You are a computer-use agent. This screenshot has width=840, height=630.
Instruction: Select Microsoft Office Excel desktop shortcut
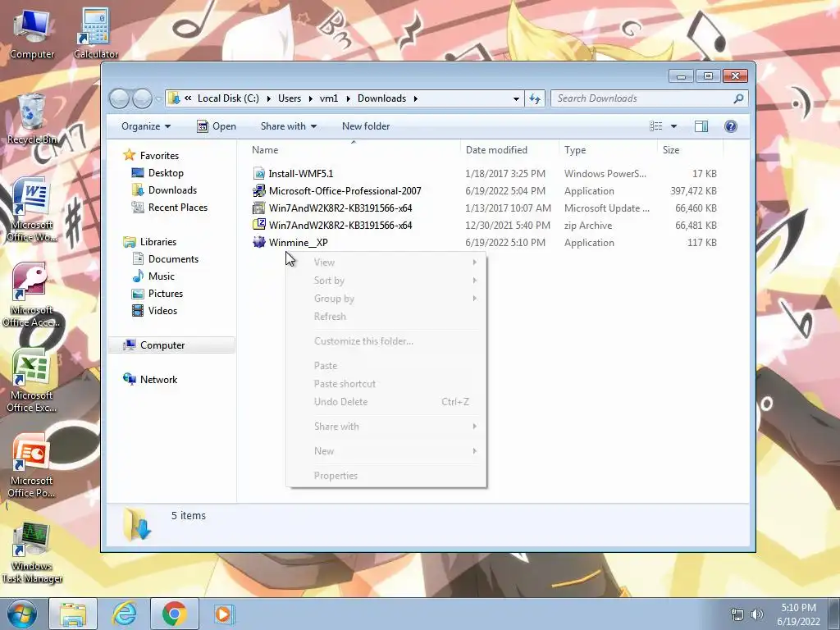click(31, 381)
